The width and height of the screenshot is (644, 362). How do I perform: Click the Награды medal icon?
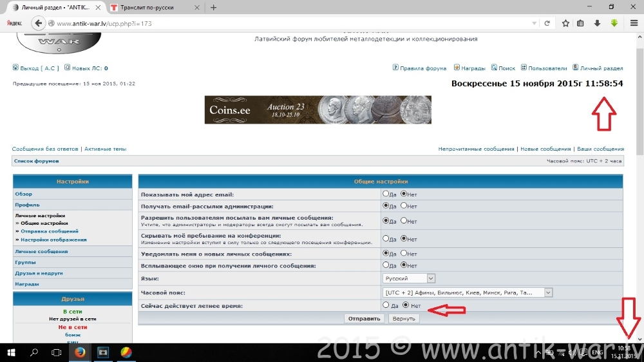(x=457, y=68)
